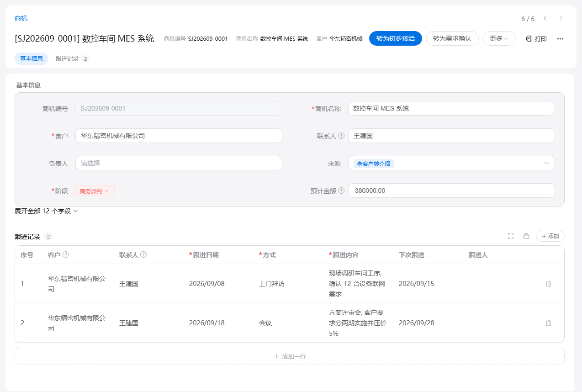
Task: Click help icon in 联系人 column header
Action: click(143, 254)
